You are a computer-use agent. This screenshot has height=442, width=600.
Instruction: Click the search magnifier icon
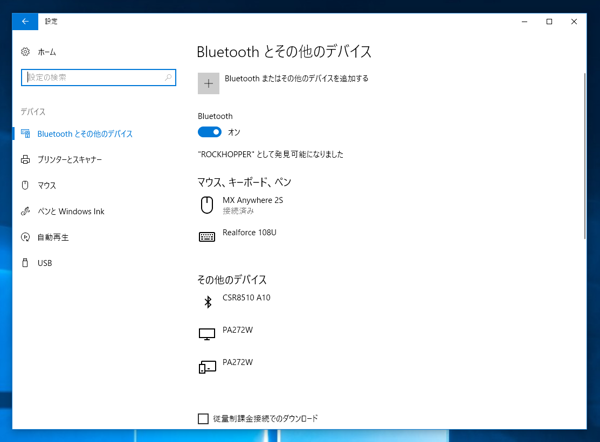168,77
